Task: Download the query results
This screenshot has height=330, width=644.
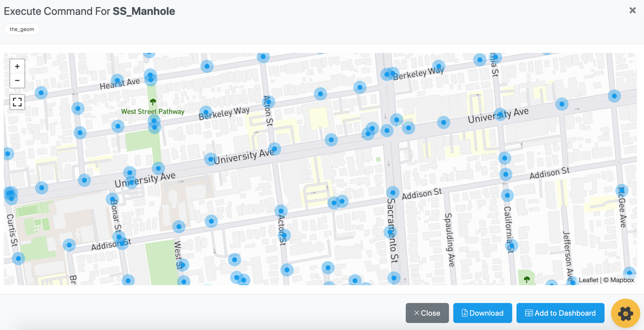Action: click(x=482, y=313)
